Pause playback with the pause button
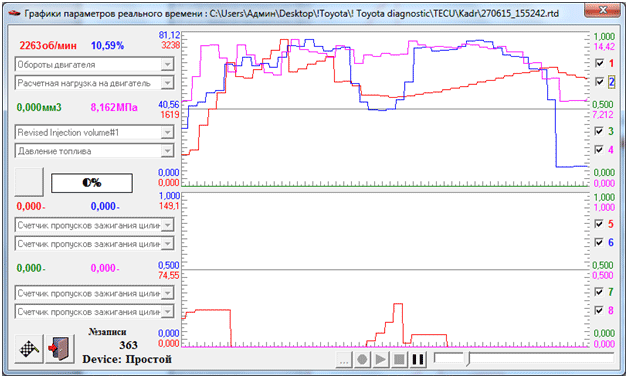This screenshot has height=378, width=628. [418, 359]
